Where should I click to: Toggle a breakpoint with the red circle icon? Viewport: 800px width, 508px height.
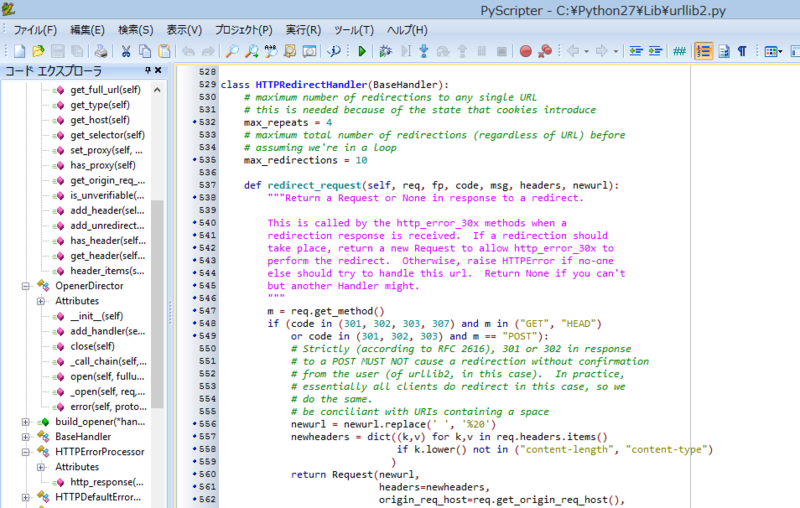click(x=526, y=51)
